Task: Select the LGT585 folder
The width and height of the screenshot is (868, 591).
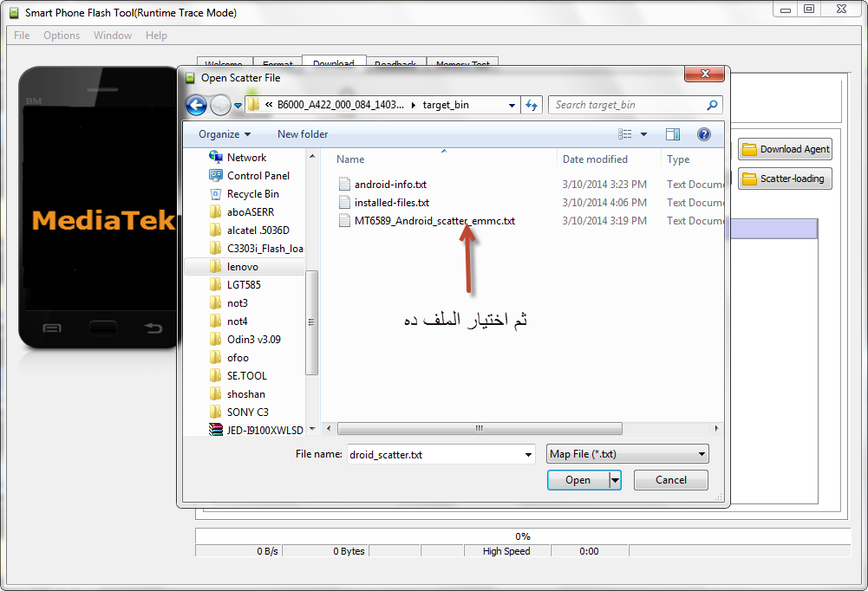Action: pyautogui.click(x=237, y=285)
